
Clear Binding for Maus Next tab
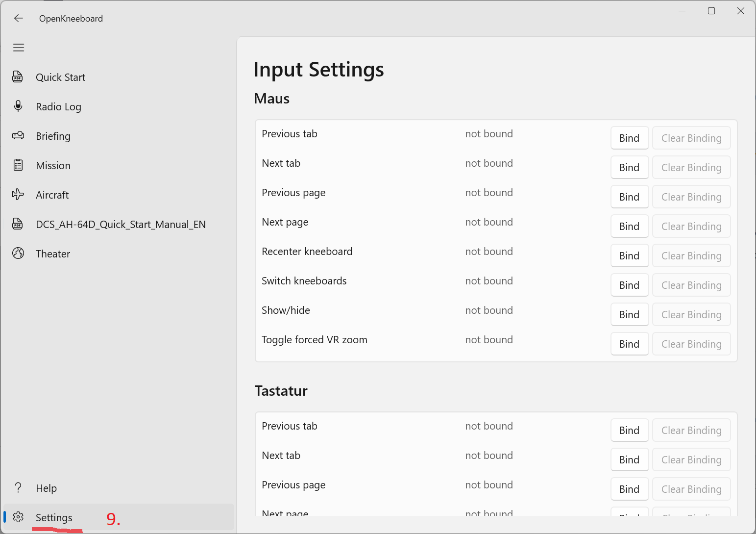(x=691, y=167)
